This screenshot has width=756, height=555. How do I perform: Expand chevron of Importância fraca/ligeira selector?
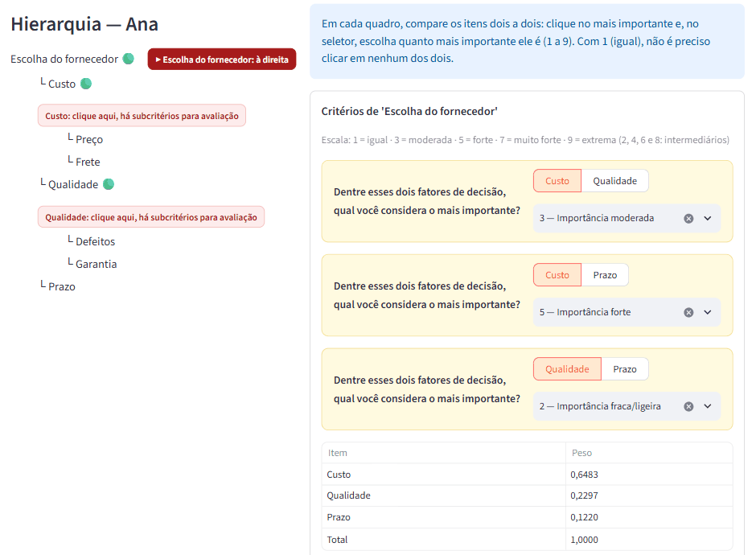click(707, 406)
